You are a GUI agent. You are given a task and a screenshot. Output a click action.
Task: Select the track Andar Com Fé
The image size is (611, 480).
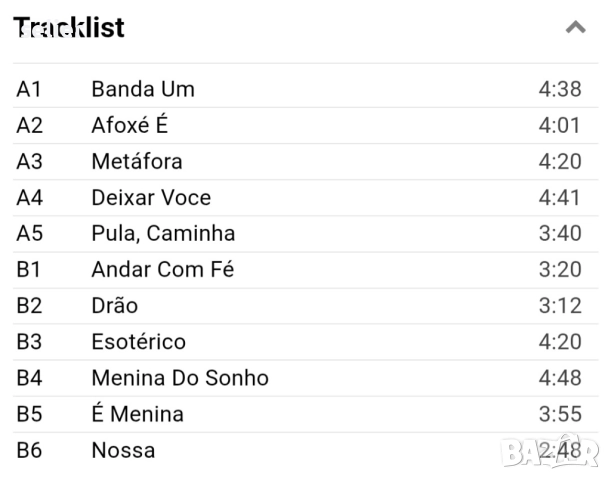[x=163, y=269]
